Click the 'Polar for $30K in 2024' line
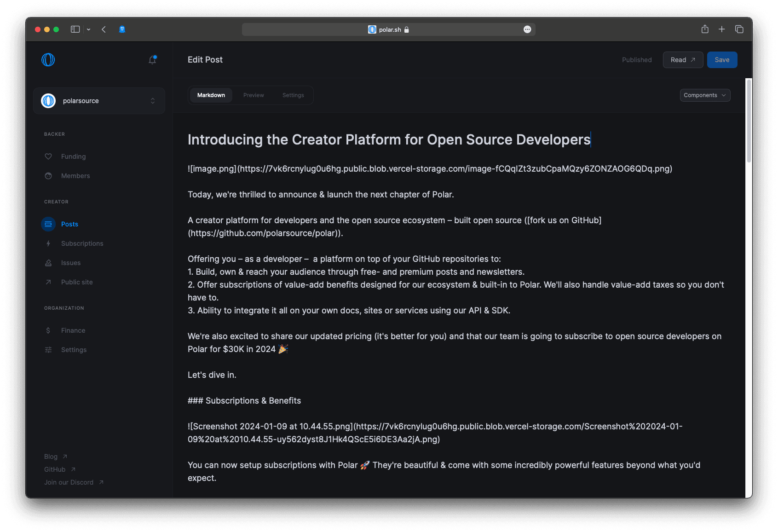 238,349
